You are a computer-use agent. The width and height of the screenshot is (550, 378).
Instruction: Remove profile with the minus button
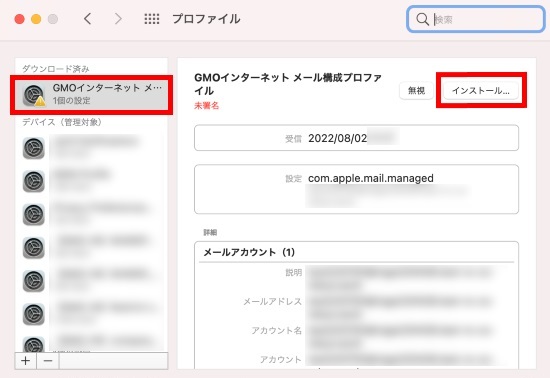(48, 360)
